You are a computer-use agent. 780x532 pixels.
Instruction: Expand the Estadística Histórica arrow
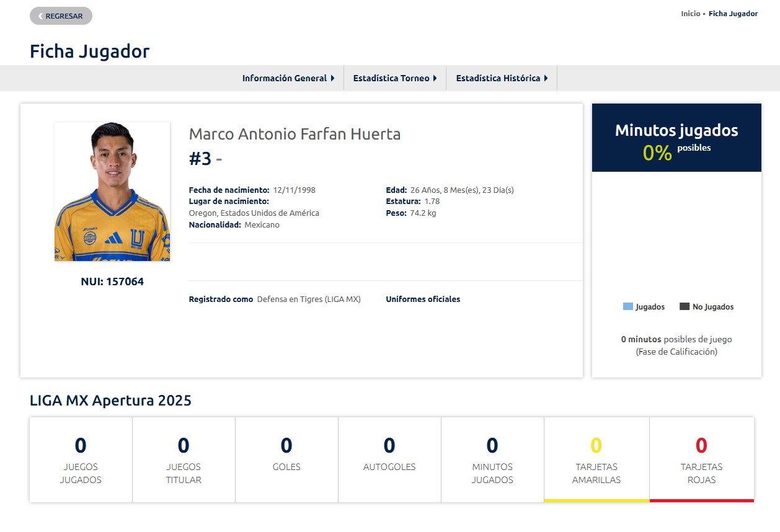coord(546,78)
